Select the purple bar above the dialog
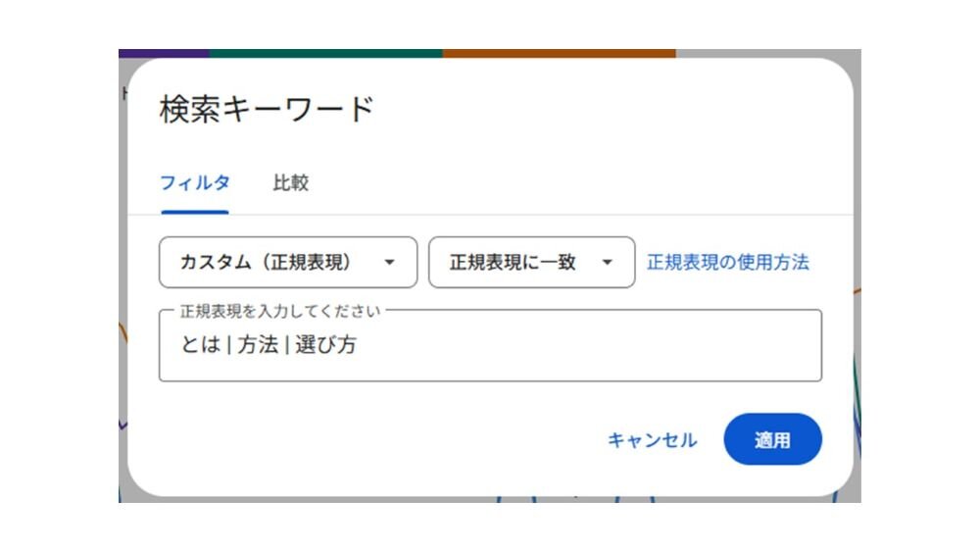The image size is (980, 552). pyautogui.click(x=164, y=53)
